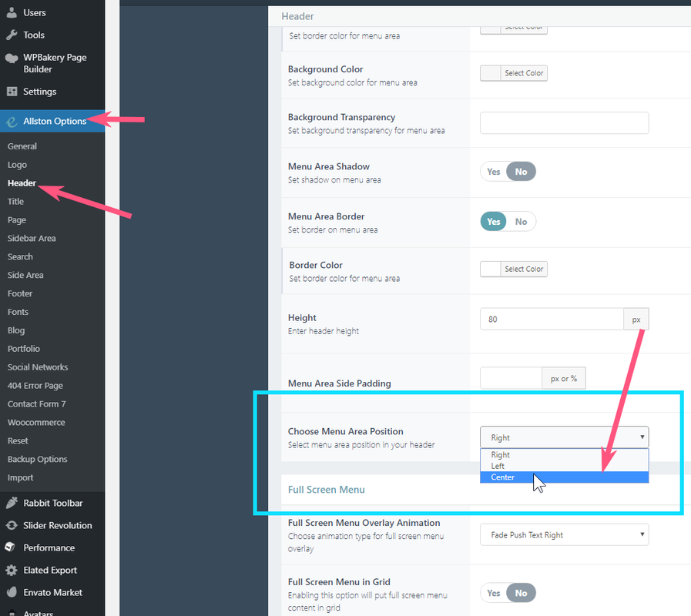Click the Rabbit Toolbar carrot icon
Viewport: 691px width, 616px height.
(x=12, y=503)
